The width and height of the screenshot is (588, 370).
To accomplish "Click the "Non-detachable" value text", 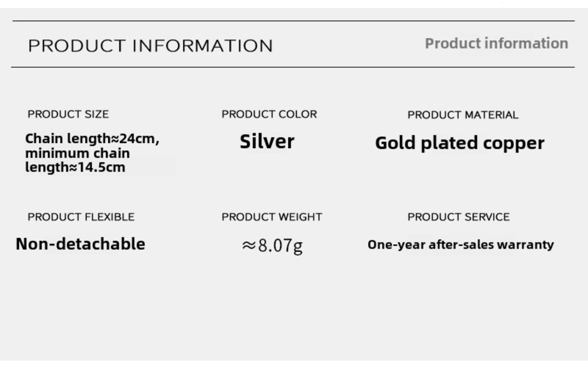I will pos(80,244).
